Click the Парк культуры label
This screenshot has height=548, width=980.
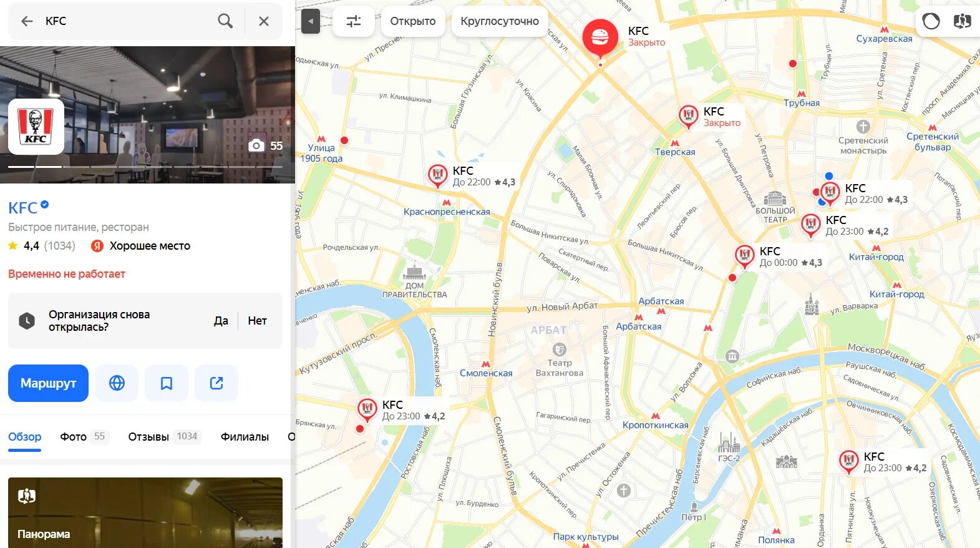click(586, 537)
